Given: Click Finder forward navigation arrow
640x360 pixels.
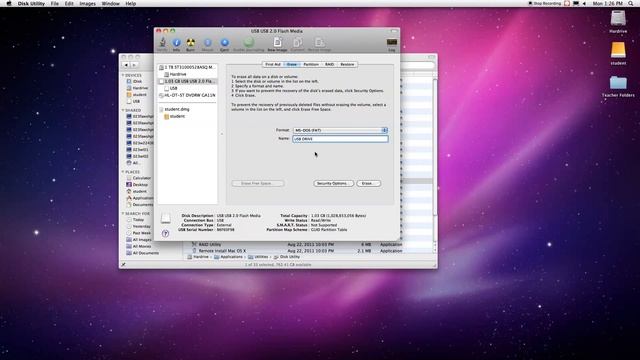Looking at the screenshot, I should pyautogui.click(x=134, y=65).
